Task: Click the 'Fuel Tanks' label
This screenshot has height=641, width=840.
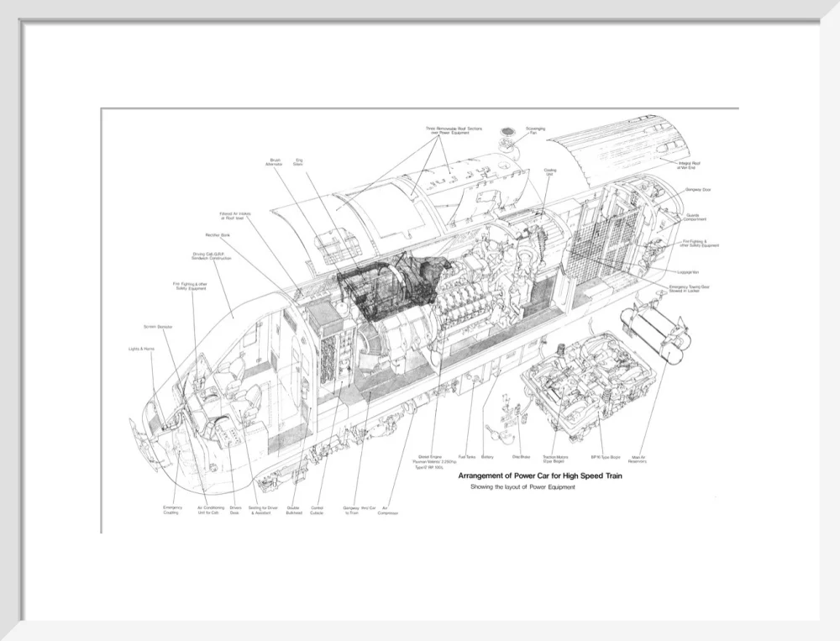Action: [467, 457]
